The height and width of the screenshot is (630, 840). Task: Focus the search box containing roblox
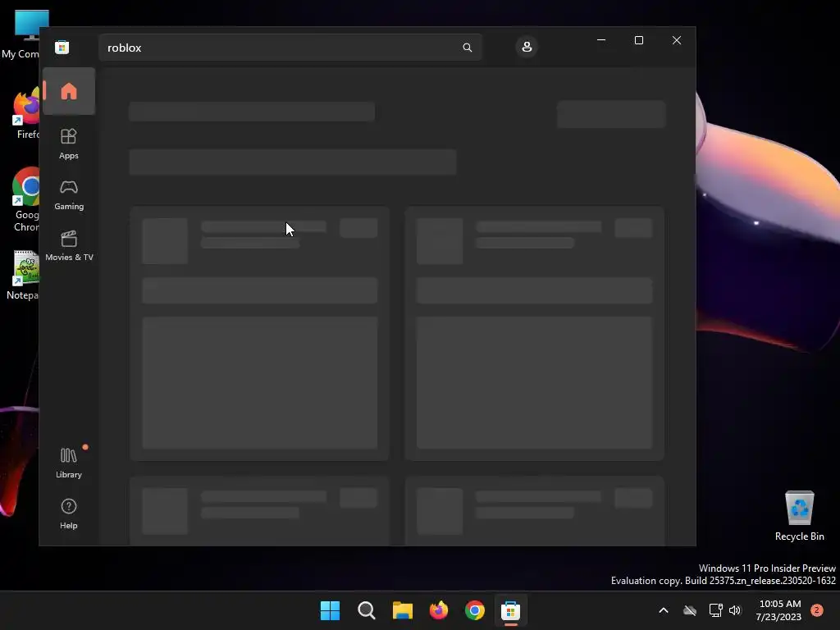pyautogui.click(x=290, y=48)
